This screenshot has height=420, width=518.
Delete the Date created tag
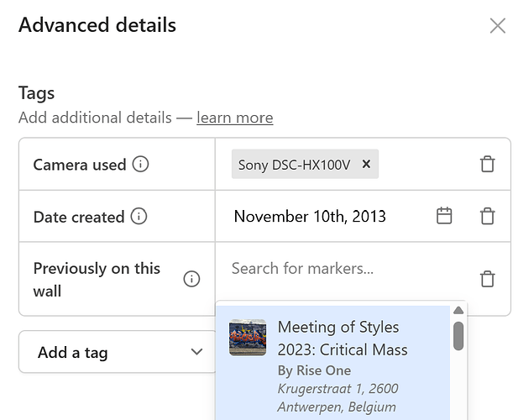(x=487, y=216)
